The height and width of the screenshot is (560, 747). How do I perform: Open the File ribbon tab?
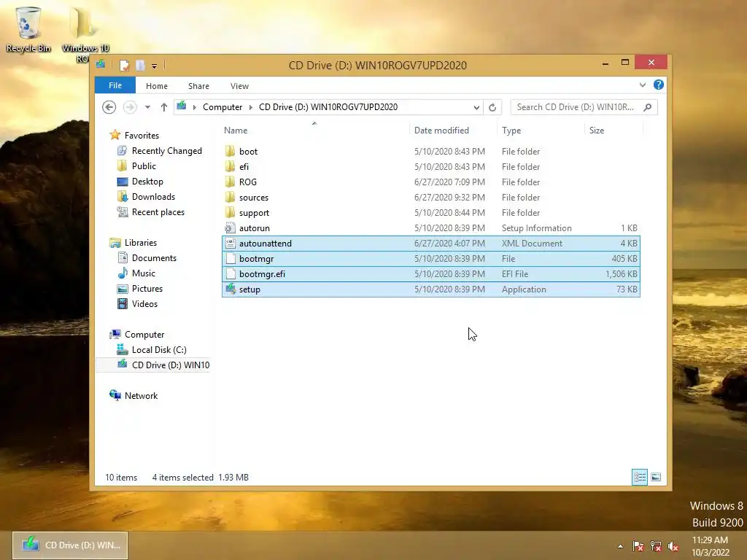click(x=115, y=85)
